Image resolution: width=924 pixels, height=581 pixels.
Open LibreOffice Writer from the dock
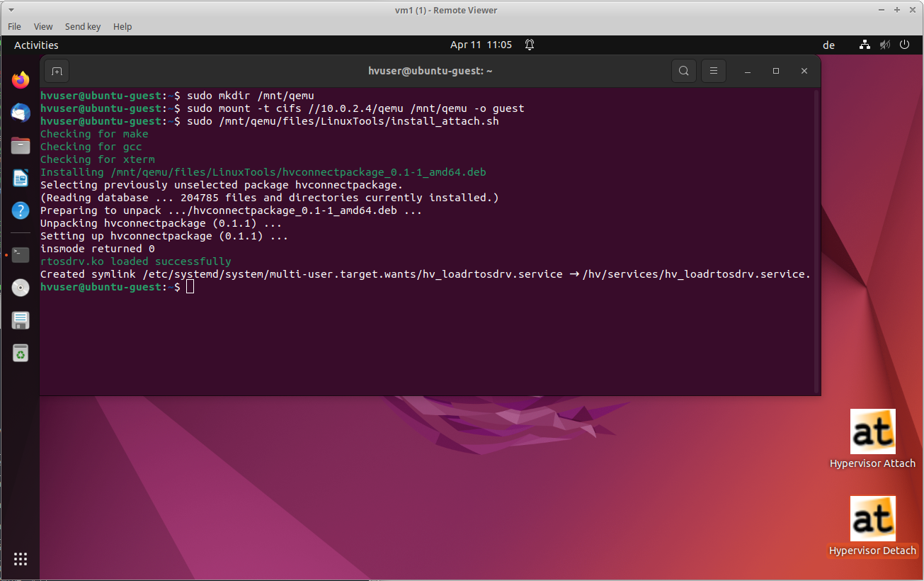point(21,178)
